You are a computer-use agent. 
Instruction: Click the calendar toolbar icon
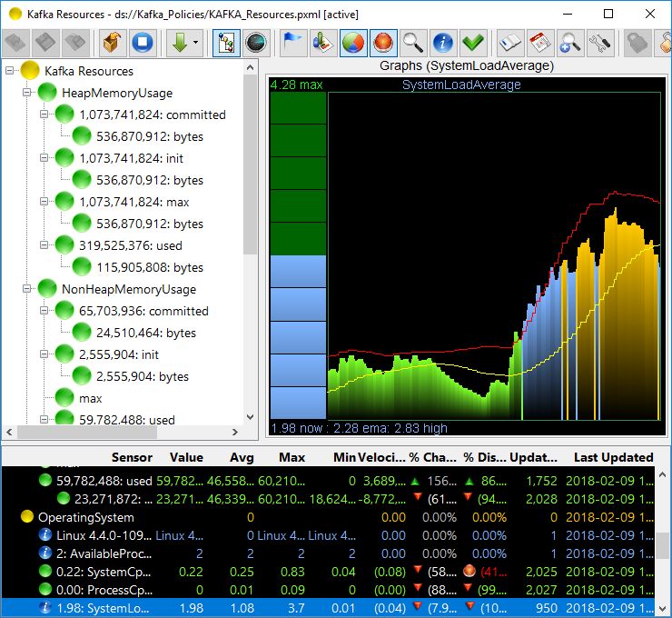540,43
